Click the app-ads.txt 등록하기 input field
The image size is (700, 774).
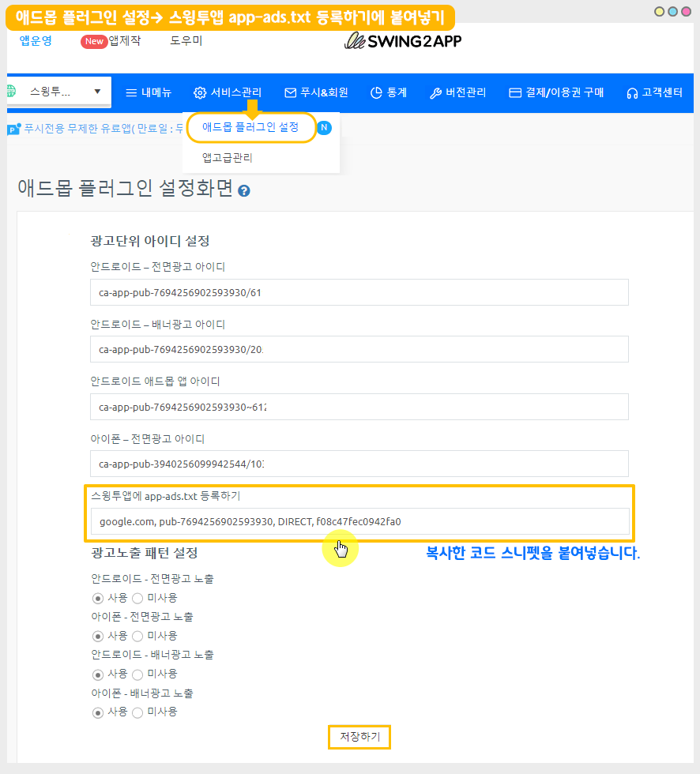pos(359,521)
